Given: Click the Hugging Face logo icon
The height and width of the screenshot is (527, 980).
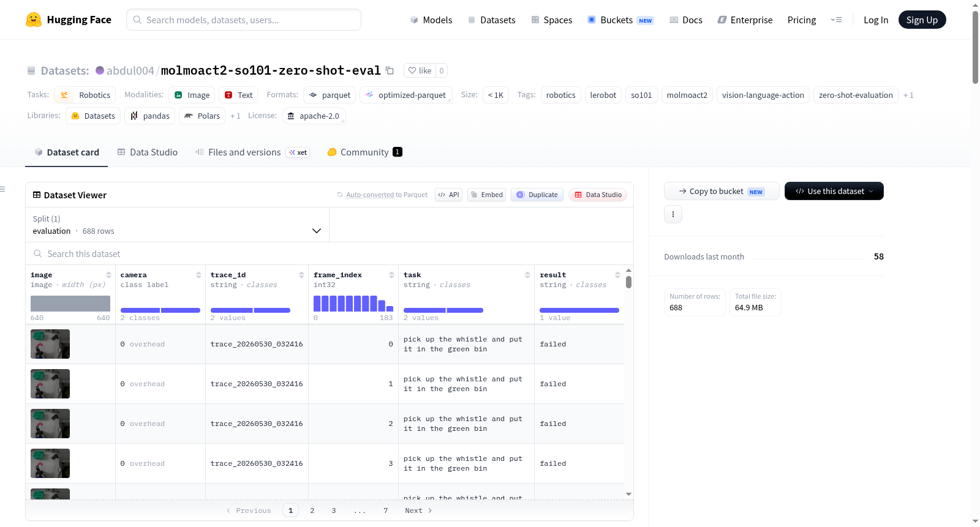Looking at the screenshot, I should [34, 20].
